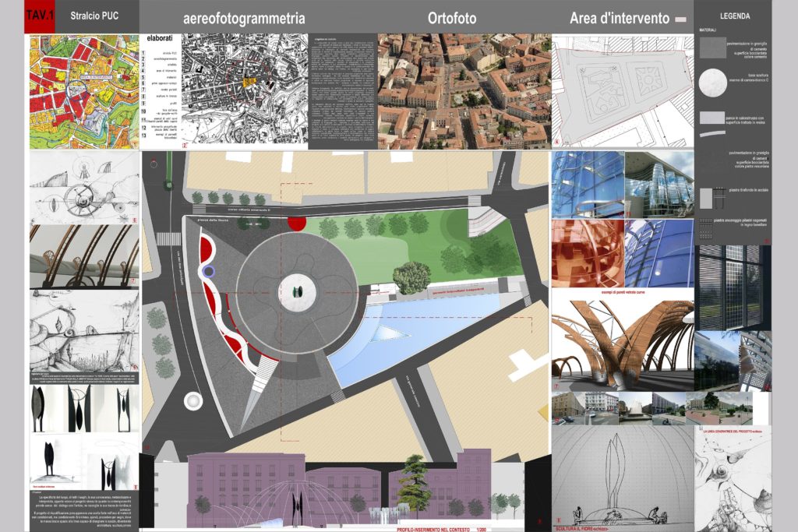Click the large tree beside the water basin

411,278
